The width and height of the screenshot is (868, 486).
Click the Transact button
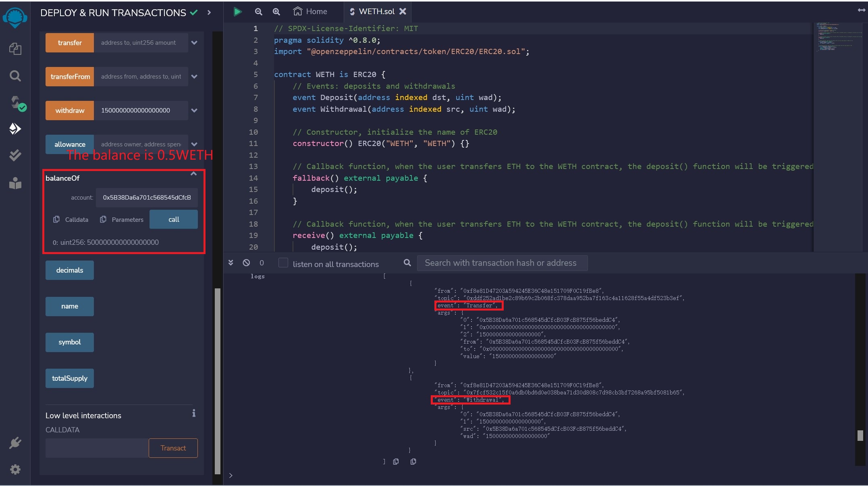(173, 448)
